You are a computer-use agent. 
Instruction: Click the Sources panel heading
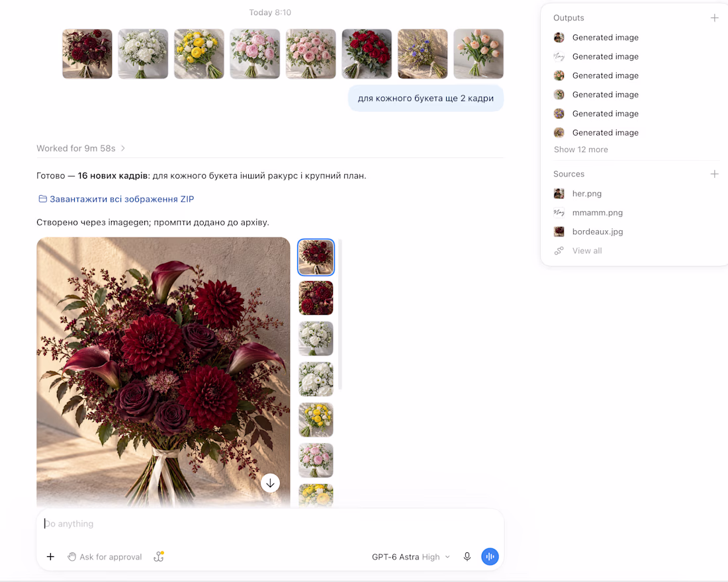tap(569, 174)
